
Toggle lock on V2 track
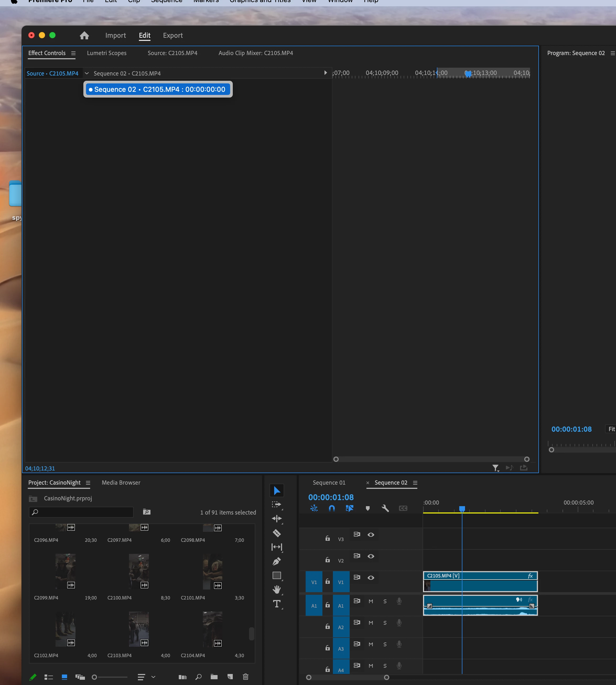pyautogui.click(x=328, y=560)
